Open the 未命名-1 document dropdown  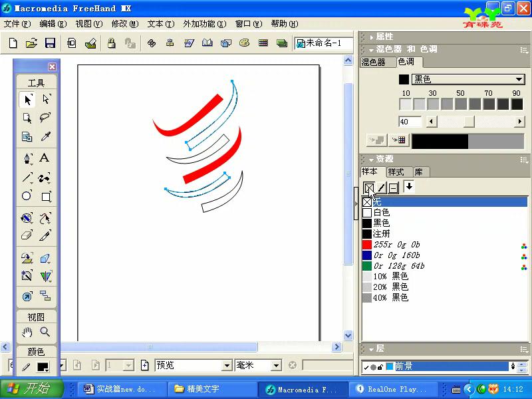[324, 43]
